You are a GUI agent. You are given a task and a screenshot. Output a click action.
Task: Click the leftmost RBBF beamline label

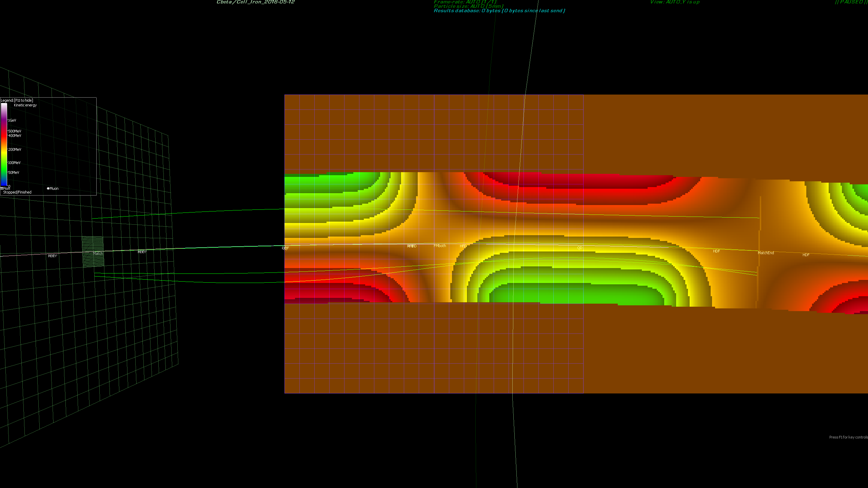click(53, 256)
